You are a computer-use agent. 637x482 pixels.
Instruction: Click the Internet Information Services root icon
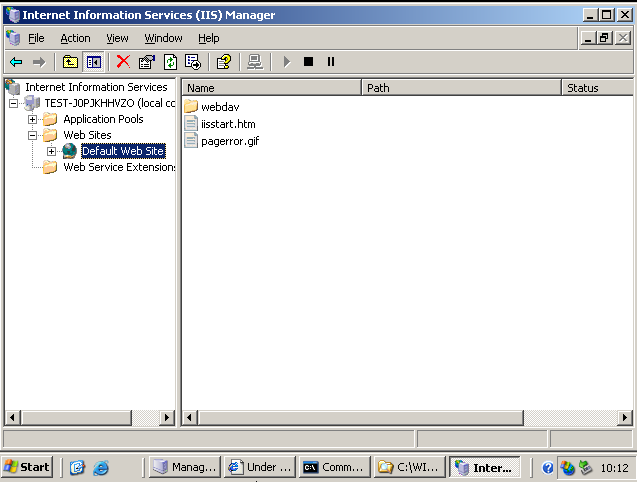click(x=12, y=87)
